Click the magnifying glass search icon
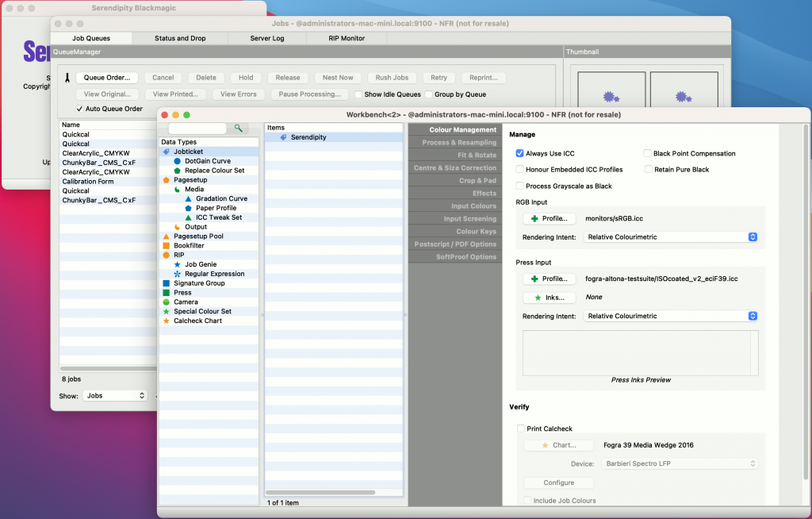The width and height of the screenshot is (812, 519). 238,126
